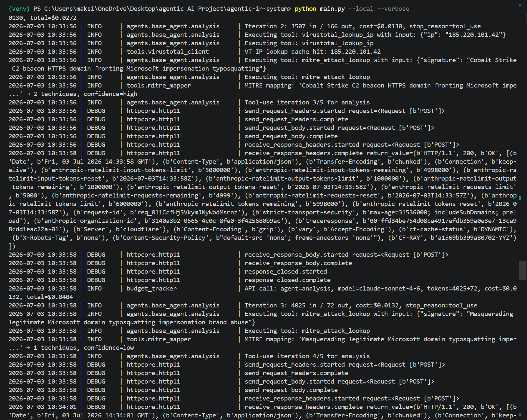The height and width of the screenshot is (420, 527).
Task: Click the 'main.py' filename on the command line
Action: point(332,9)
